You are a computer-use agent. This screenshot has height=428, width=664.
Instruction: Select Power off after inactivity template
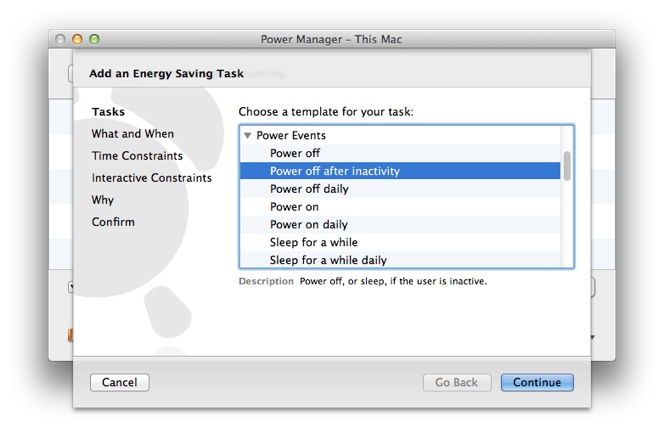400,171
